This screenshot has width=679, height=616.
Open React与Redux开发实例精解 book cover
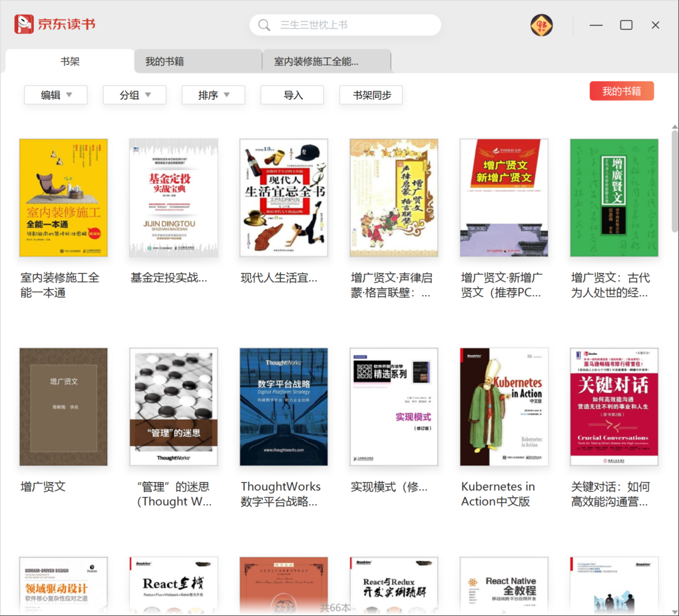[393, 586]
